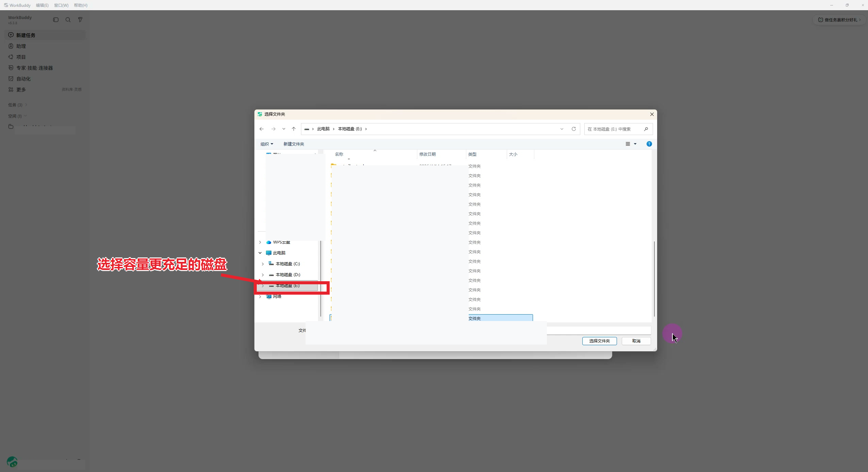Change the folder view layout icon
Viewport: 868px width, 472px height.
point(628,144)
